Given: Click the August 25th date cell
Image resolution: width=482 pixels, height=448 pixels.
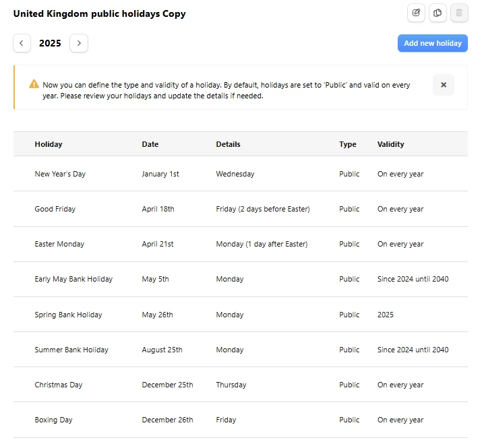Looking at the screenshot, I should pos(162,350).
